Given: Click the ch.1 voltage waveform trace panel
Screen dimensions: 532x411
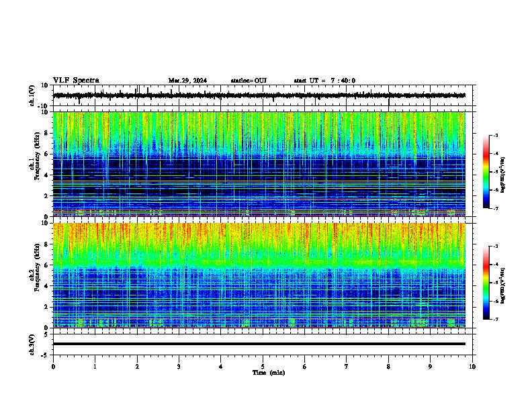Looking at the screenshot, I should tap(264, 95).
